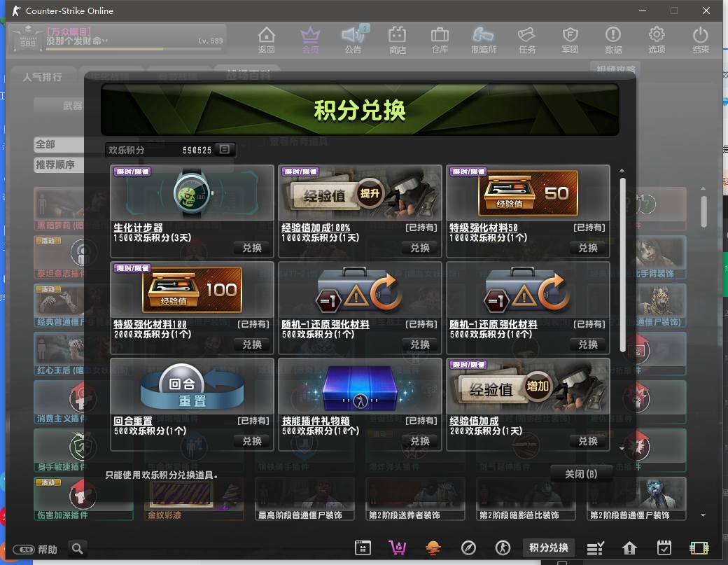This screenshot has height=565, width=728.
Task: Click the gift window icon in bottom bar
Action: click(x=363, y=547)
